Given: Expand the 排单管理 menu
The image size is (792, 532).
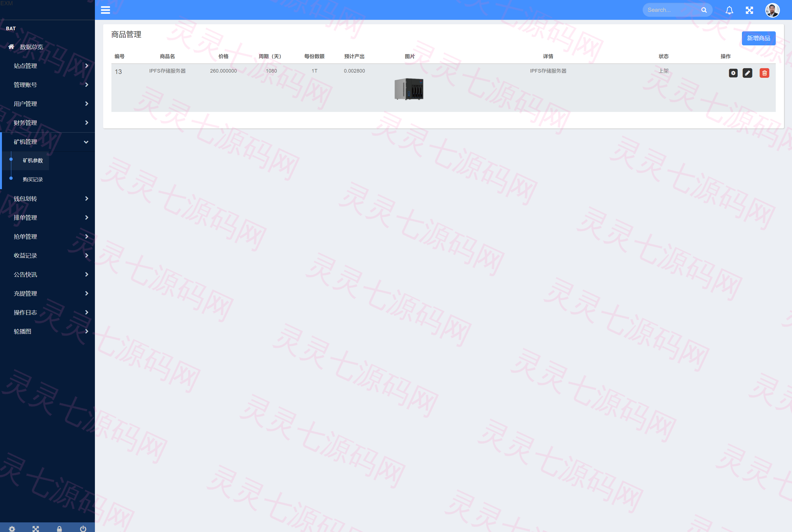Looking at the screenshot, I should point(48,217).
